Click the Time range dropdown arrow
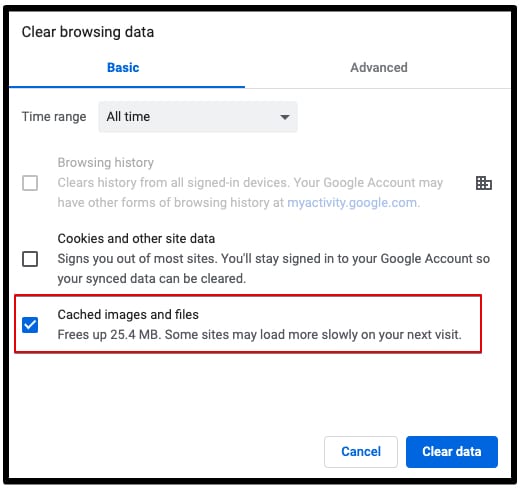 285,117
